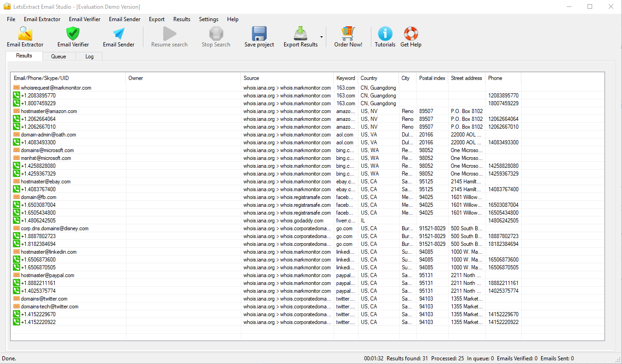Sort by the Owner column header
This screenshot has width=622, height=364.
point(183,78)
